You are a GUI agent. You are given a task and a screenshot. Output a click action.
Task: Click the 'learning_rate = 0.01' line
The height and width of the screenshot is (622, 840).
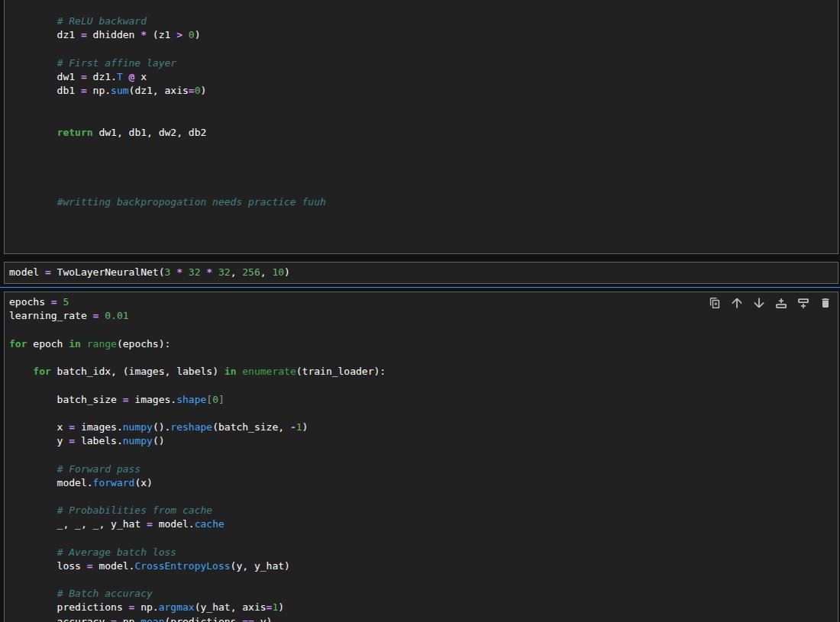tap(69, 316)
